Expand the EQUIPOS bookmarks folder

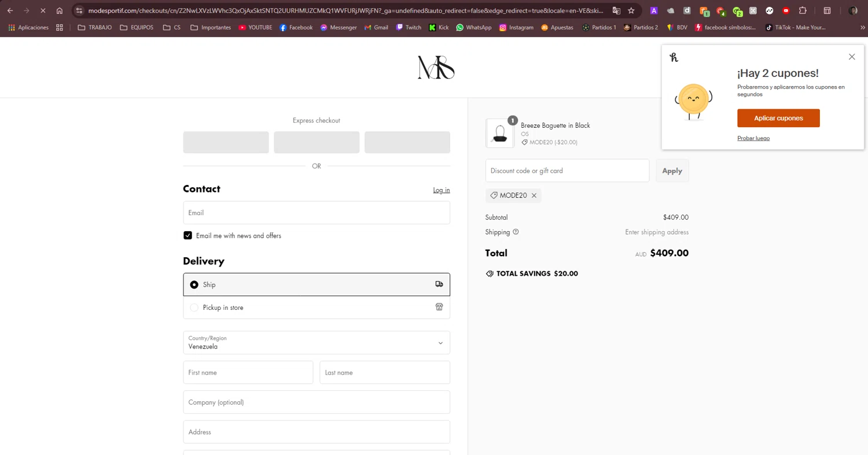[x=137, y=27]
